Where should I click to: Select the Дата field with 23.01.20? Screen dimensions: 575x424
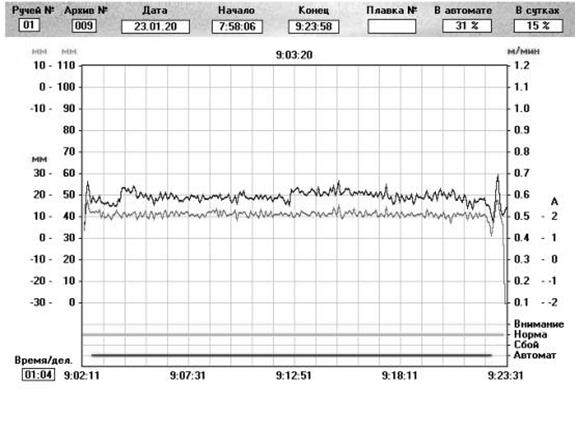tap(155, 27)
